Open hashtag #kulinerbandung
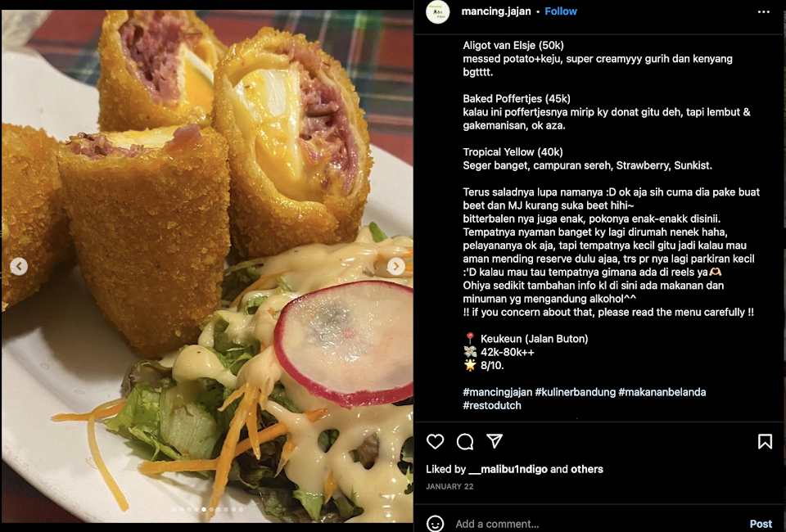 click(x=575, y=392)
